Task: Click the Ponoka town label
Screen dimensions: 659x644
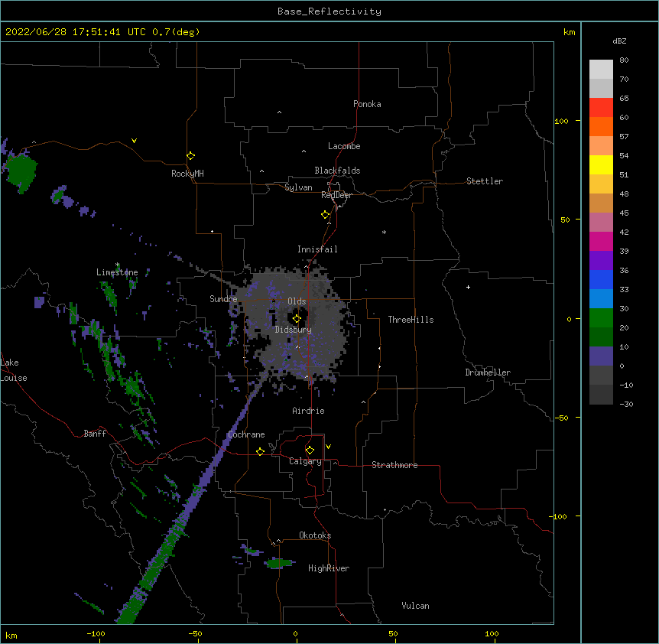Action: [x=367, y=104]
